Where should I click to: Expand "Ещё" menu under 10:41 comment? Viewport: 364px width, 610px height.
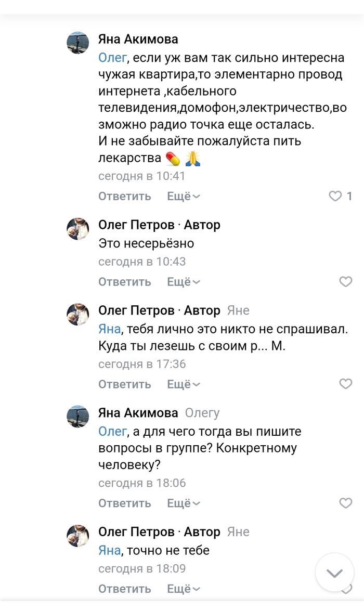pos(183,196)
